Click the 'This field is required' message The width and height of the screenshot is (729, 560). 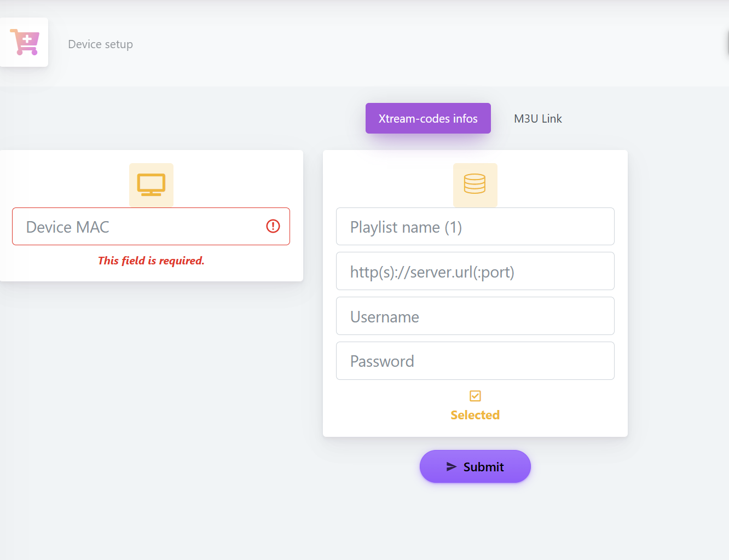click(x=151, y=261)
